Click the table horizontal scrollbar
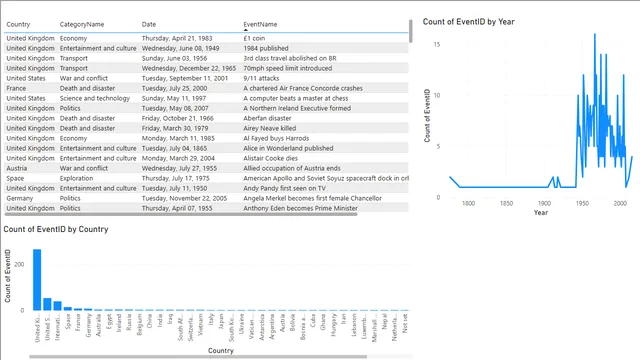640x360 pixels. point(181,214)
